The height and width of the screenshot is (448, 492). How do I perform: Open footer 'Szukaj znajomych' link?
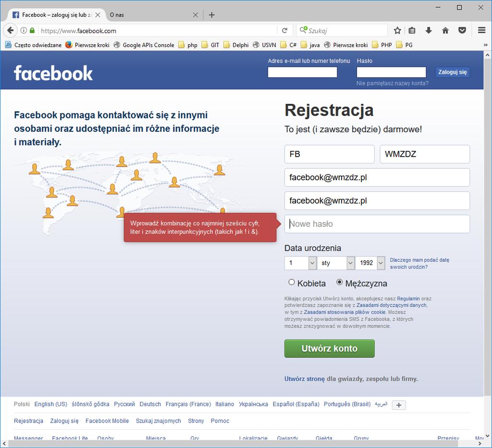click(x=159, y=421)
